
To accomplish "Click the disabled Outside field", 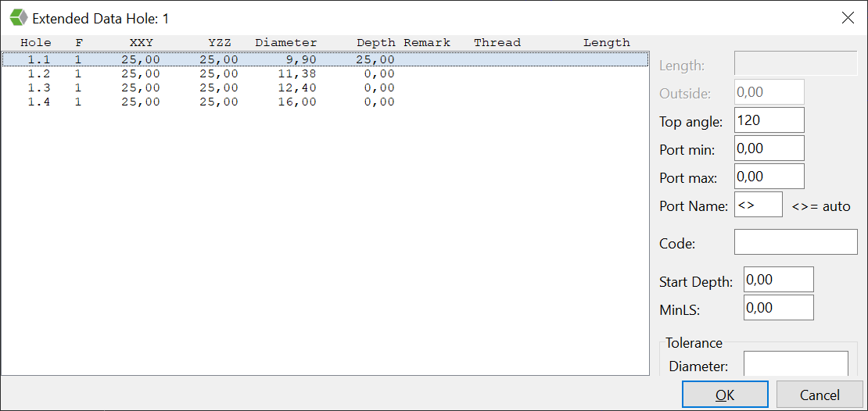I will 769,92.
